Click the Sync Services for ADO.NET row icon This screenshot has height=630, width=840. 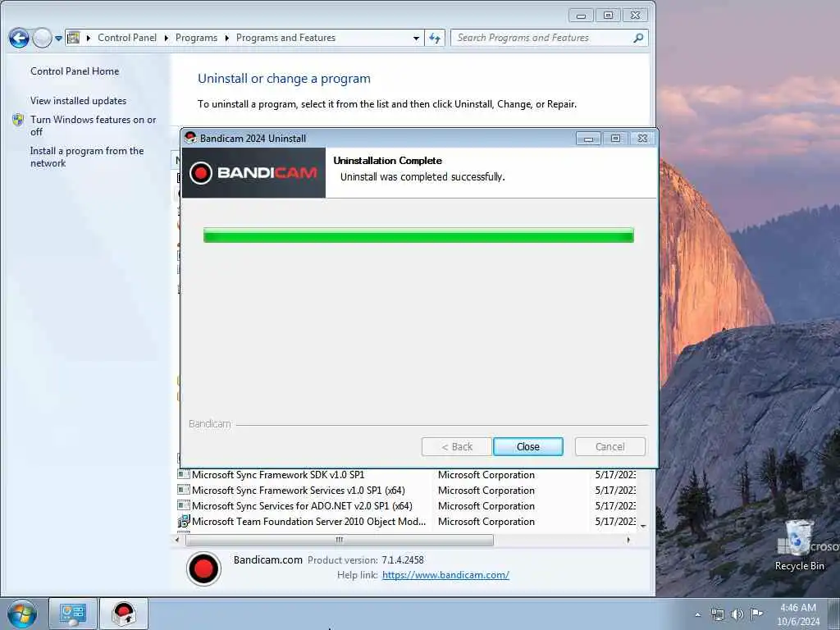click(184, 505)
